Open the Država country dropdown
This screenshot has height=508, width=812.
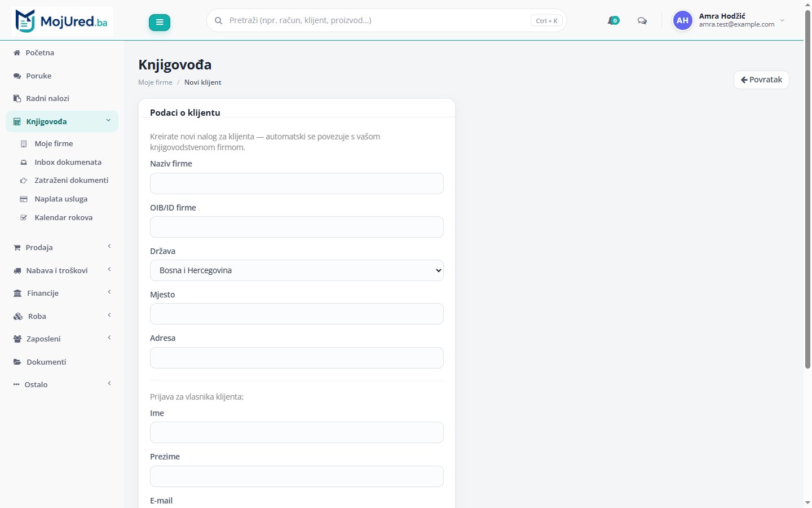tap(297, 270)
